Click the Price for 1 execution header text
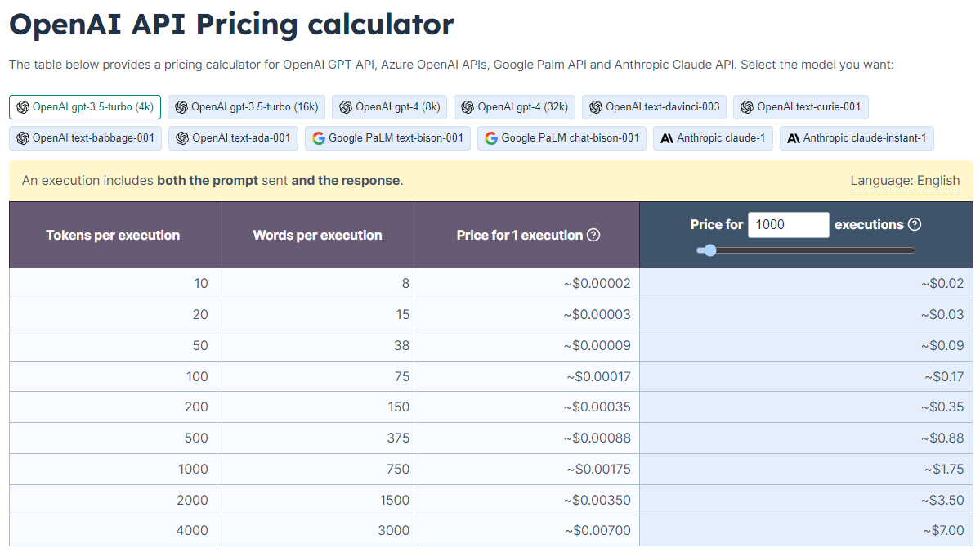 tap(519, 236)
